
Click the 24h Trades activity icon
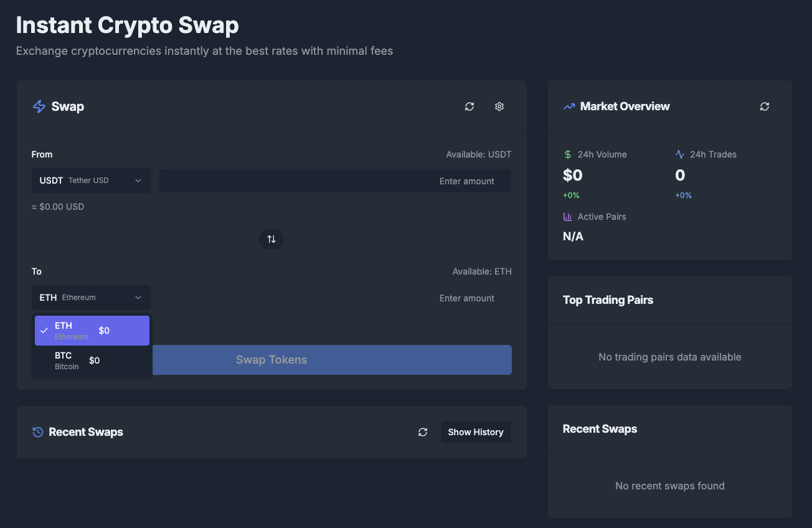[680, 154]
